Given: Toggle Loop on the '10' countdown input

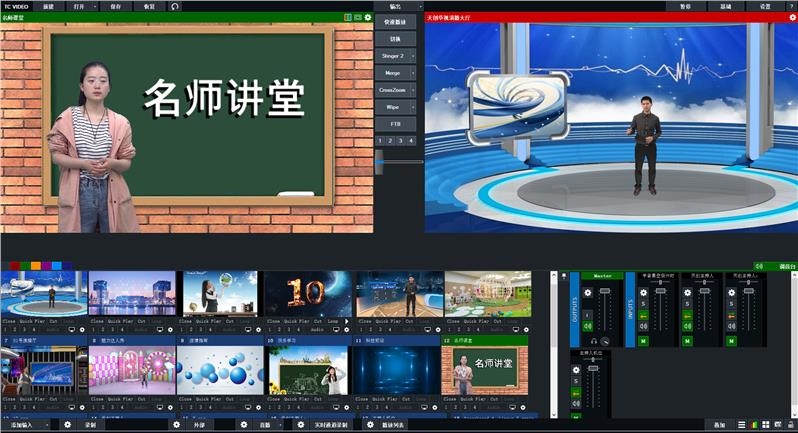Looking at the screenshot, I should click(333, 322).
